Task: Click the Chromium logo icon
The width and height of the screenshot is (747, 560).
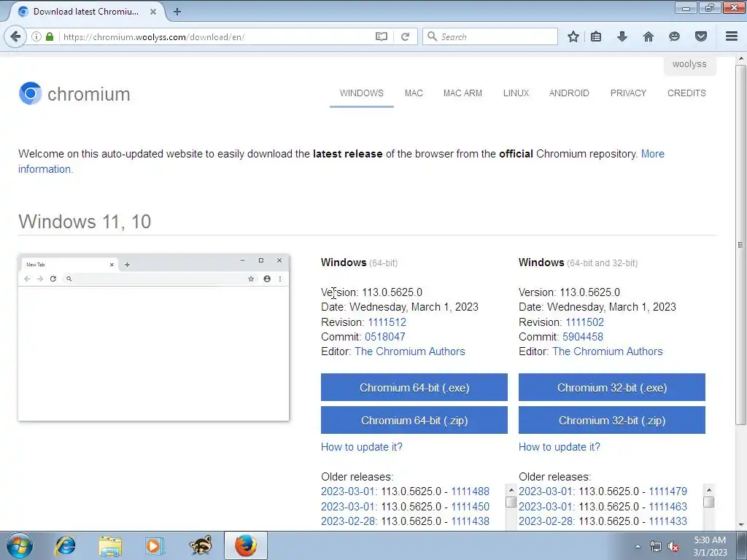Action: pos(31,93)
